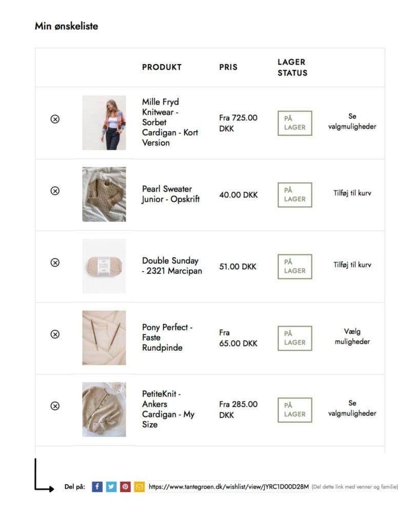420x525 pixels.
Task: Add Pearl Sweater Junior to cart
Action: pyautogui.click(x=352, y=194)
